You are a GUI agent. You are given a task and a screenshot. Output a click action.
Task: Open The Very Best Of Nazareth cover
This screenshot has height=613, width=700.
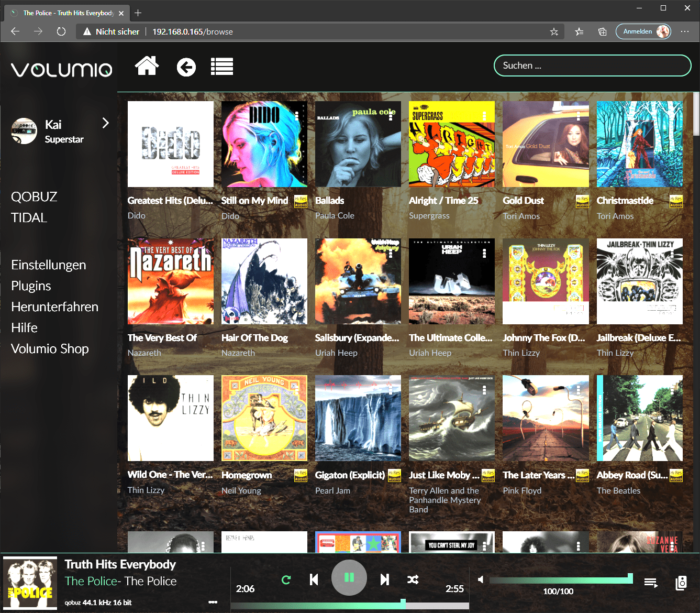point(171,281)
